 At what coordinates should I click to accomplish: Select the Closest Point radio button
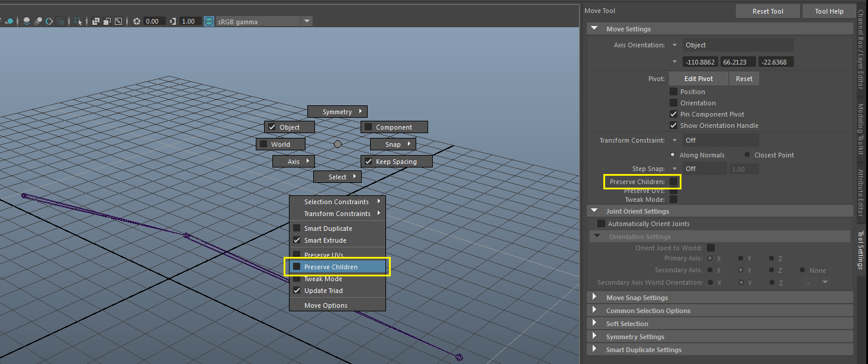747,154
